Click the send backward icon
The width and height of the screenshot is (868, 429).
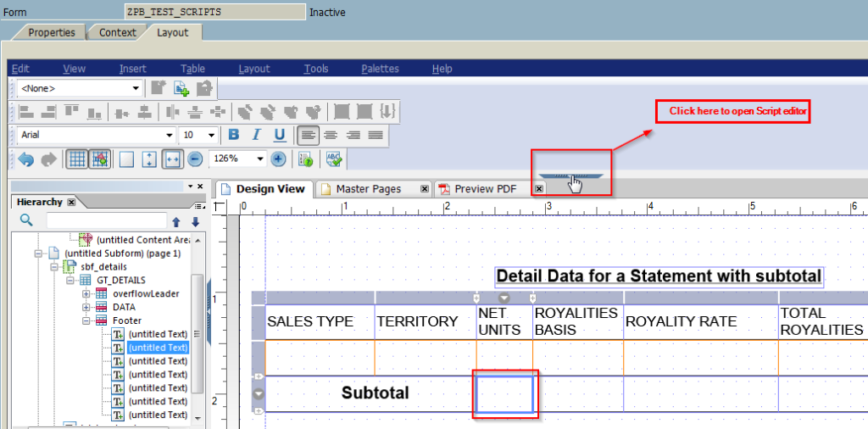coord(314,112)
